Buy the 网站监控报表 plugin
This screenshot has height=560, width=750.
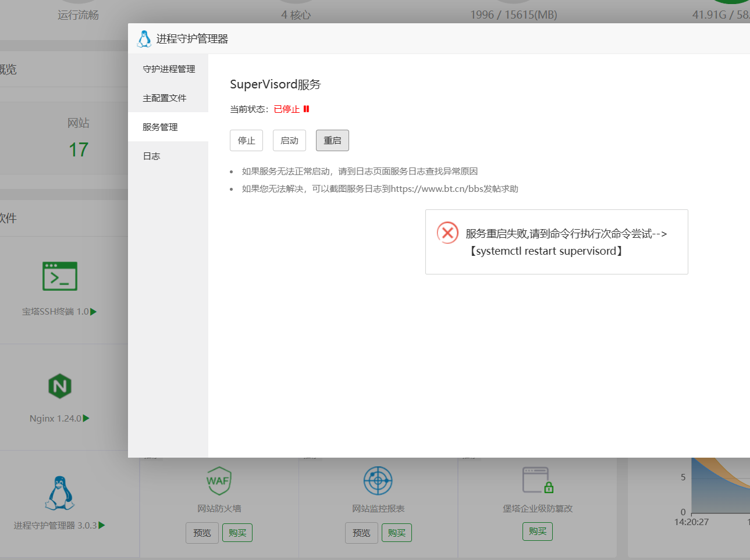pyautogui.click(x=397, y=533)
